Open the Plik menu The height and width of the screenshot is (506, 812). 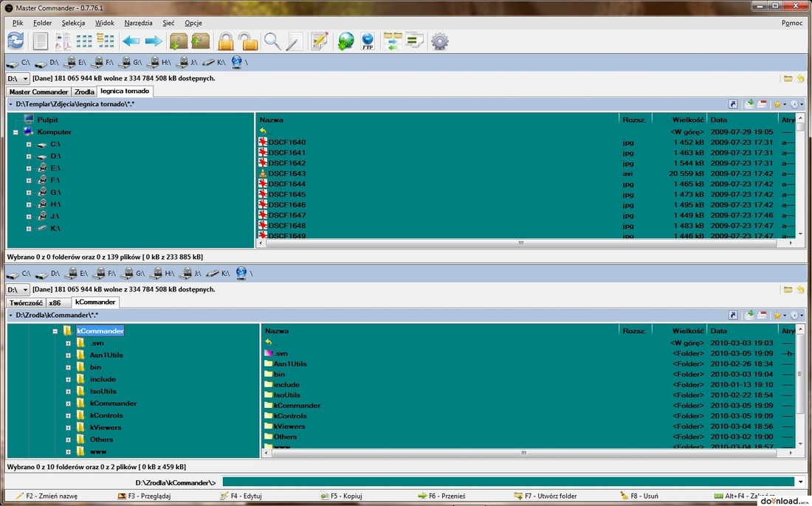pyautogui.click(x=18, y=23)
